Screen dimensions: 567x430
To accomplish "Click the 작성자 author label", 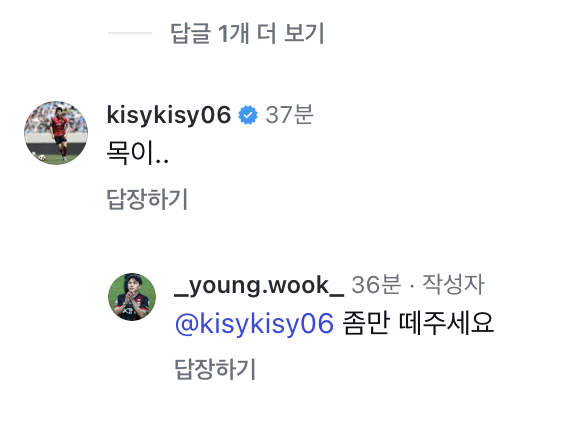I will (x=453, y=285).
